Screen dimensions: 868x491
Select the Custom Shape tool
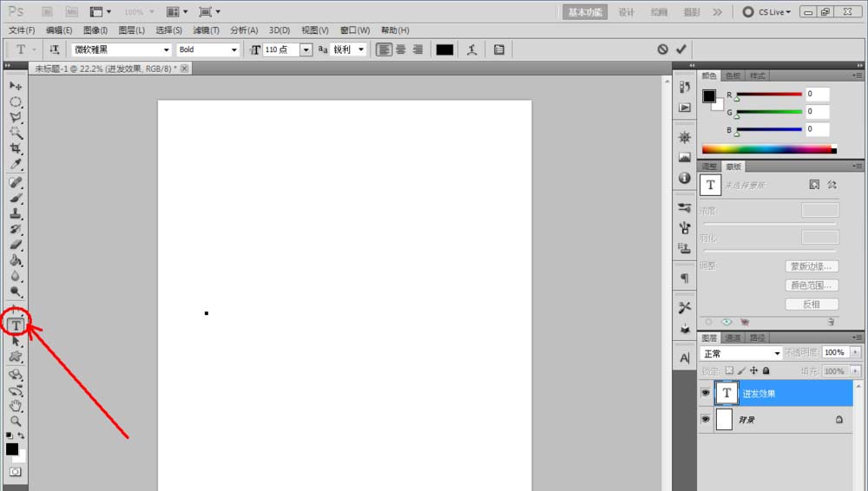(16, 357)
